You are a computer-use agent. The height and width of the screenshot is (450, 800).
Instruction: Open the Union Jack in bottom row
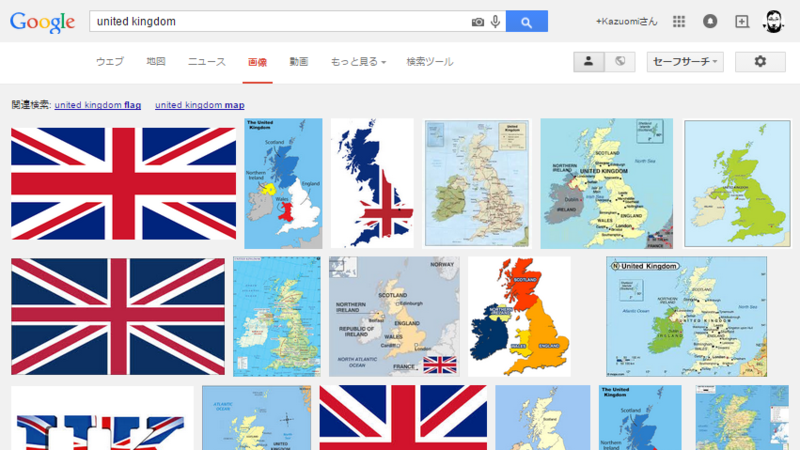[403, 418]
